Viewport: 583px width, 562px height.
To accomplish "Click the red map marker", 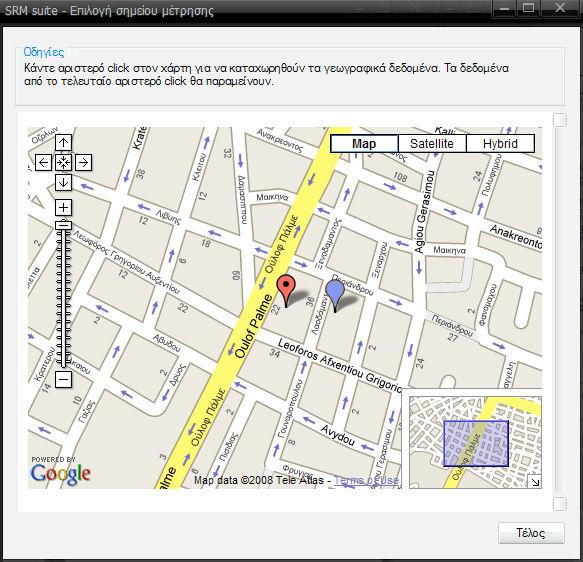I will pos(286,291).
